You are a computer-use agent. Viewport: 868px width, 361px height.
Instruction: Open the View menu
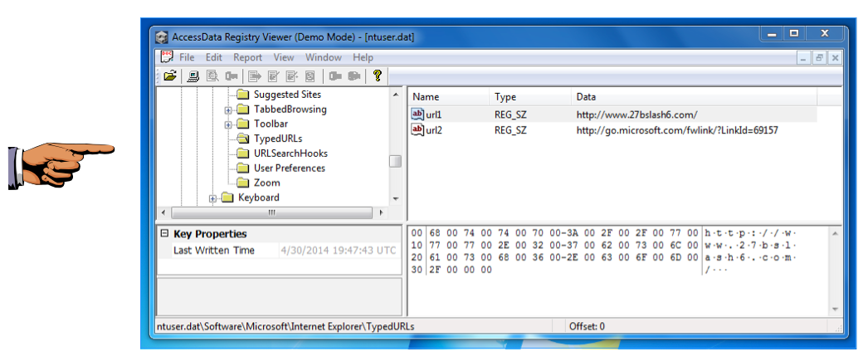click(x=284, y=57)
